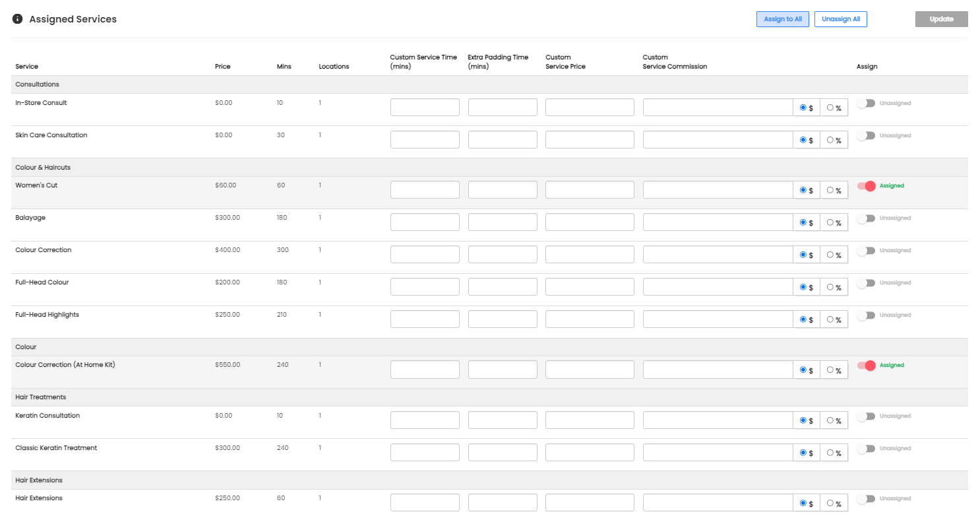Unassign Colour Correction (At Home Kit) toggle

866,366
